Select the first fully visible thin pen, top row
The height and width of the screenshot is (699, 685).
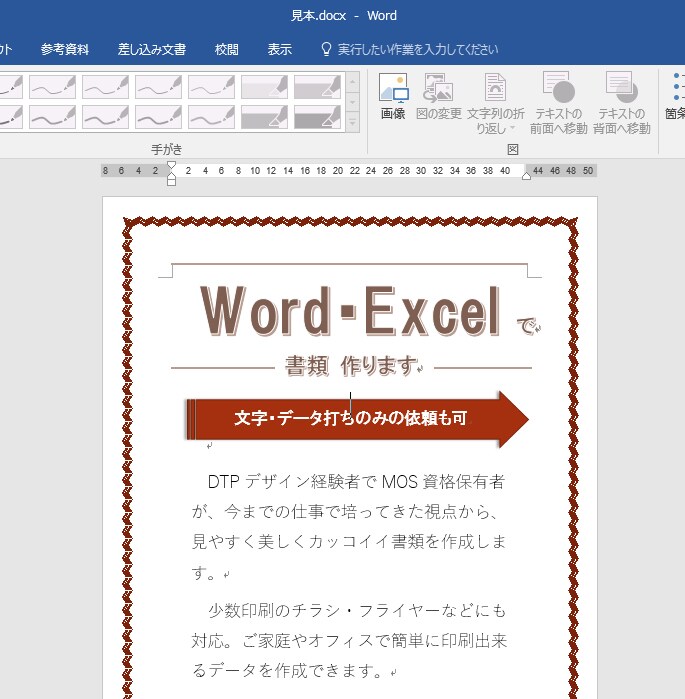(x=52, y=86)
